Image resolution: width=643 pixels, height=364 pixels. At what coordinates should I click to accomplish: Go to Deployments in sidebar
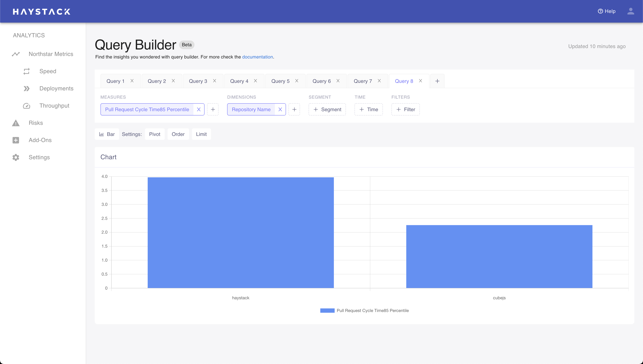(56, 89)
